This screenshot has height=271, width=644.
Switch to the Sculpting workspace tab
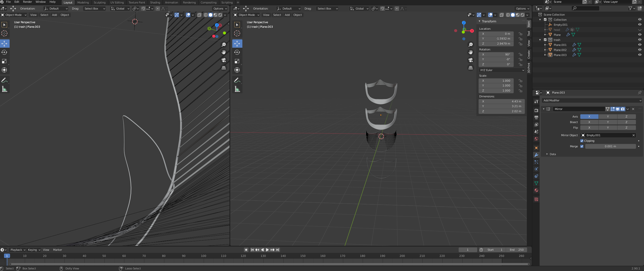point(99,3)
